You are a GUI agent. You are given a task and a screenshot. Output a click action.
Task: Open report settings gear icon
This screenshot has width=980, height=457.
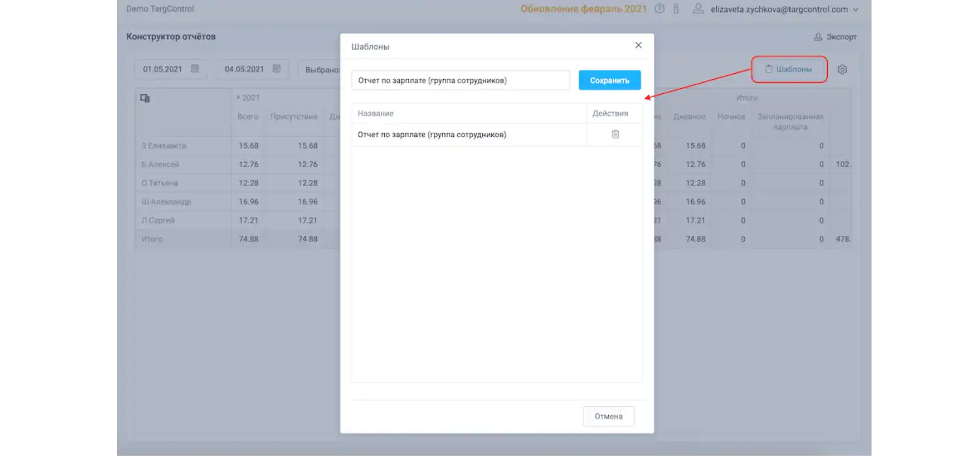tap(842, 69)
